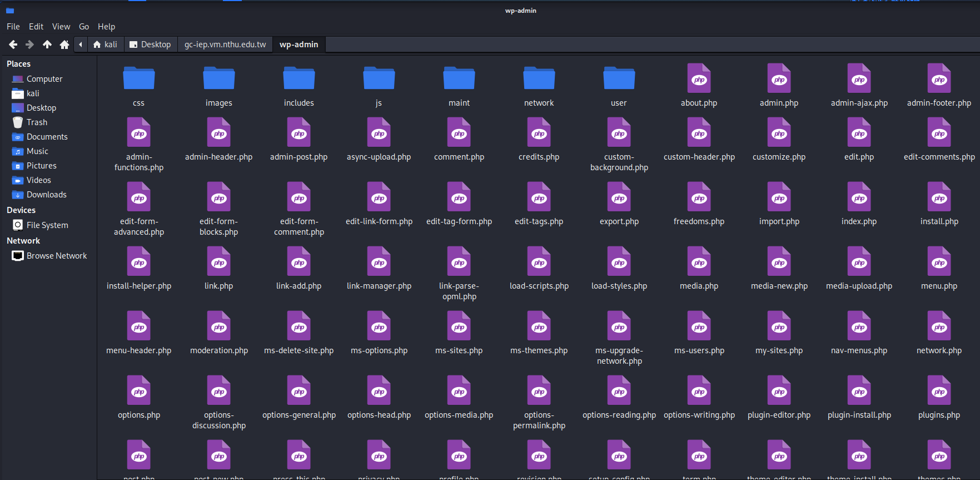Viewport: 980px width, 480px height.
Task: Select the link-manager.php filename label
Action: pyautogui.click(x=379, y=286)
